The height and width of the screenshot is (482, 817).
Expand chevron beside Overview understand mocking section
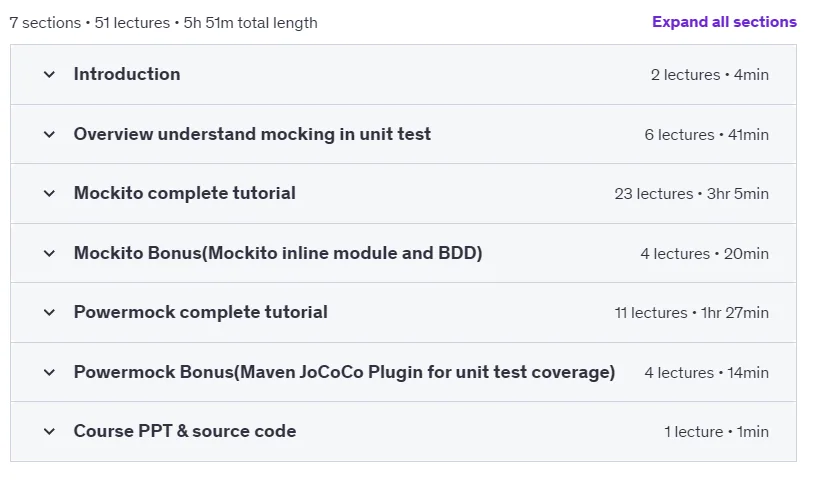pyautogui.click(x=49, y=134)
